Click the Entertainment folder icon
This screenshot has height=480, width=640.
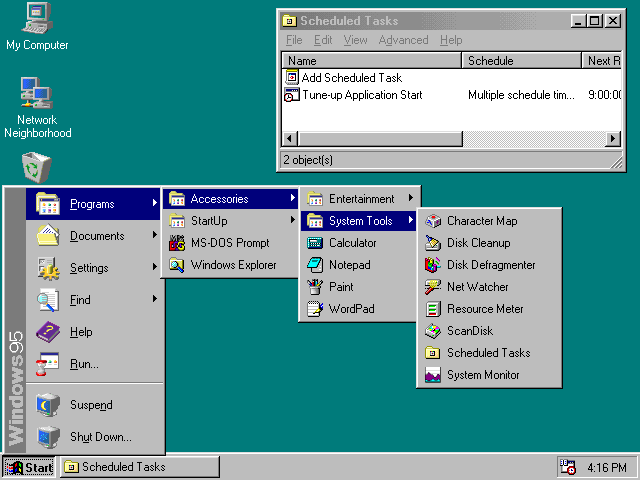315,199
